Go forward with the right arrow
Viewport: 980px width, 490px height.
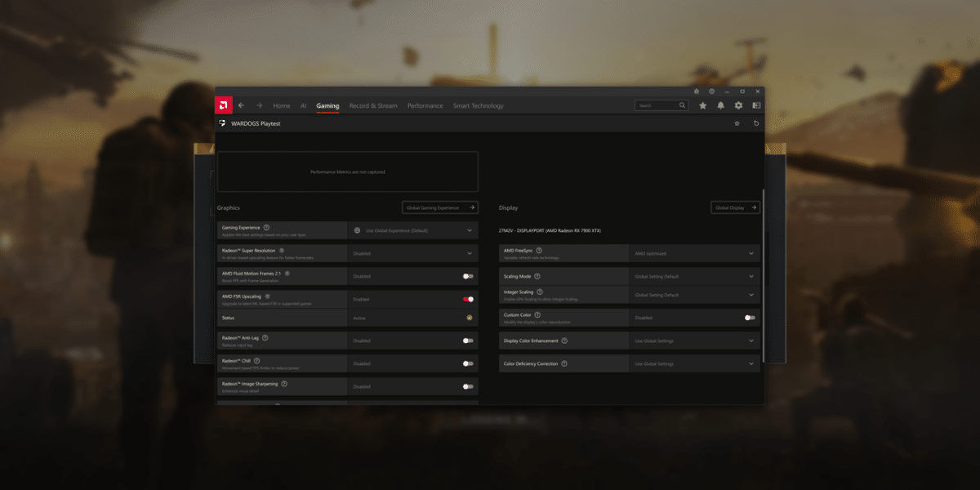pos(259,105)
